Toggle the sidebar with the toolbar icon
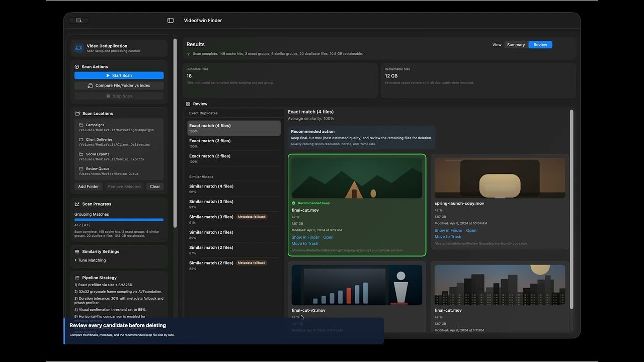The image size is (644, 362). [171, 21]
